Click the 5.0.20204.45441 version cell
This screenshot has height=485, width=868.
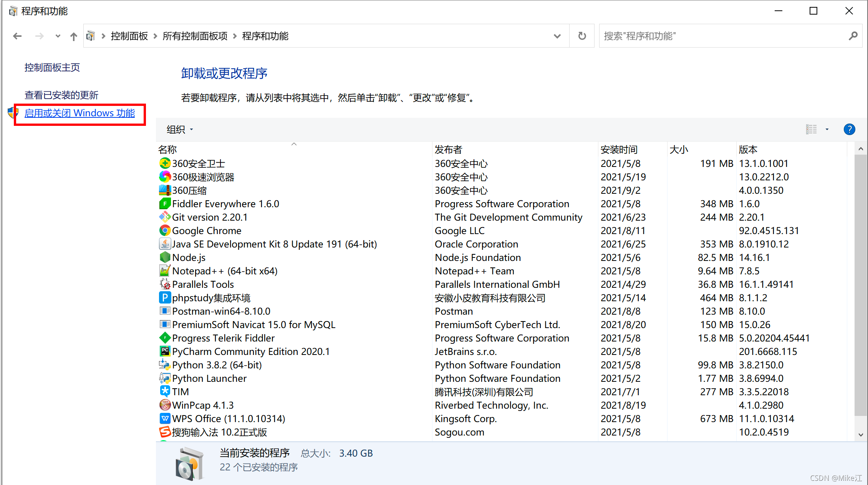coord(774,338)
